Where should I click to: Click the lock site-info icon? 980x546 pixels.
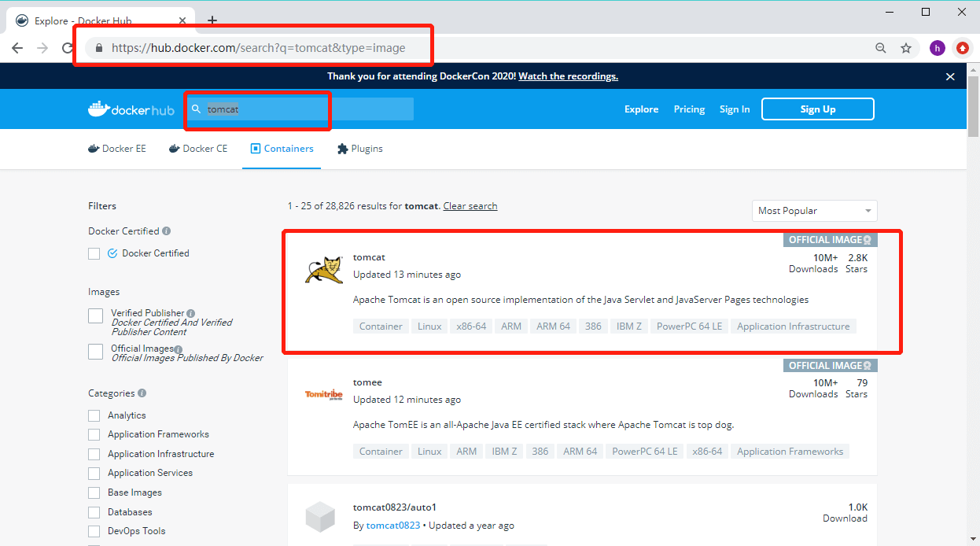point(98,48)
